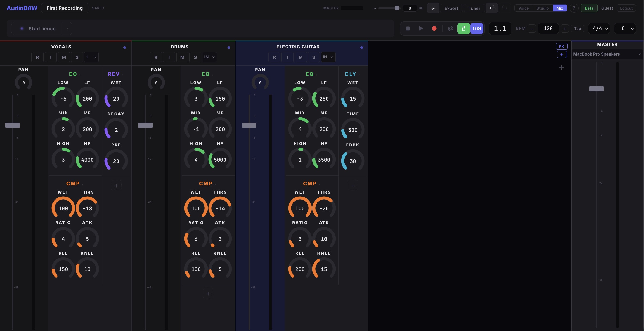Click the Vocals track color dot
Viewport: 644px width, 331px height.
[125, 47]
